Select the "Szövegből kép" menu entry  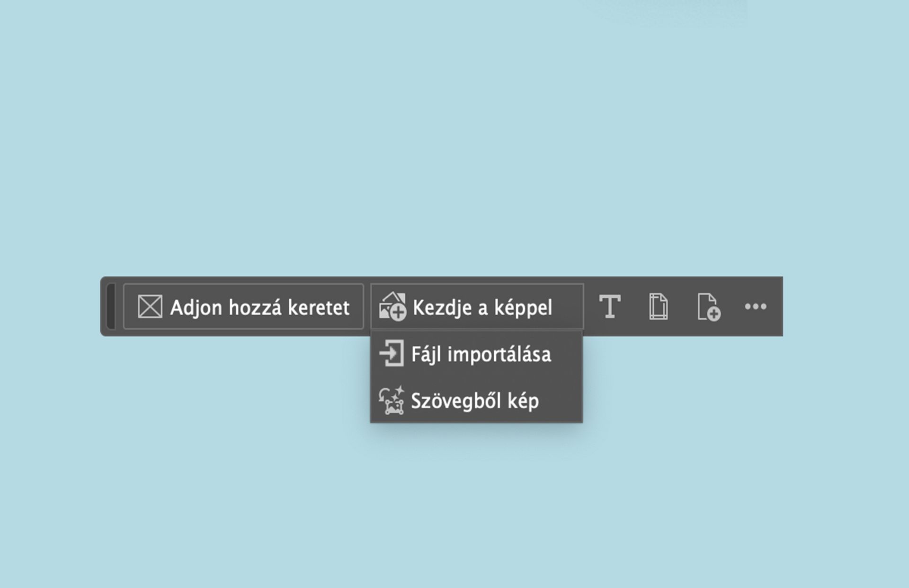click(475, 401)
